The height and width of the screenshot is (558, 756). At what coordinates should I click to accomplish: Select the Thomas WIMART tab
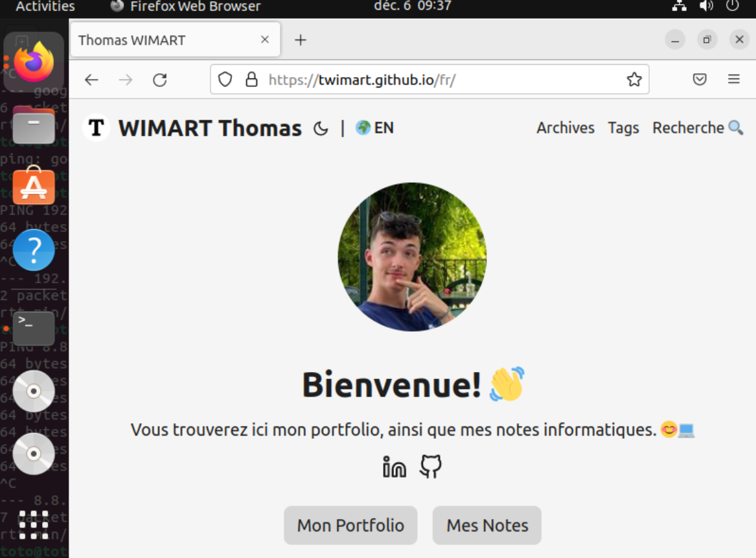[175, 40]
